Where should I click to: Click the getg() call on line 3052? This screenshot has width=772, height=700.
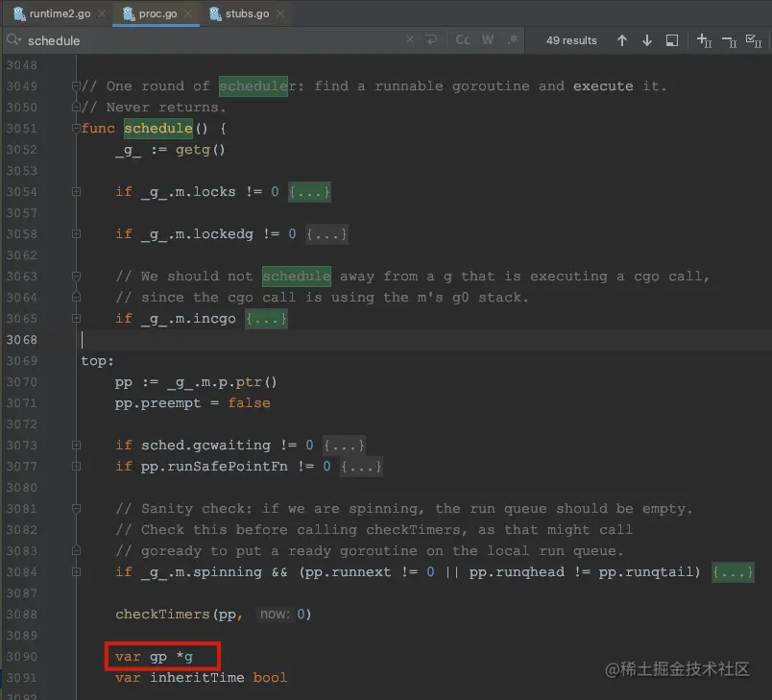tap(201, 150)
